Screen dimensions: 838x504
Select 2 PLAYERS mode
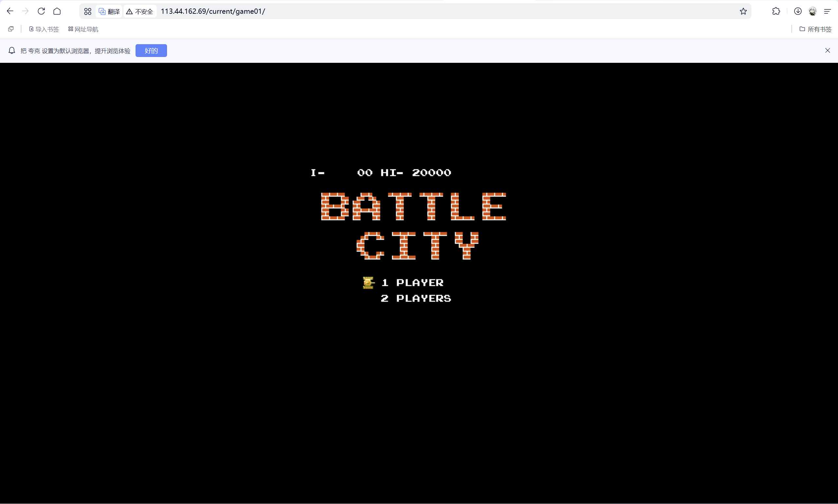416,298
